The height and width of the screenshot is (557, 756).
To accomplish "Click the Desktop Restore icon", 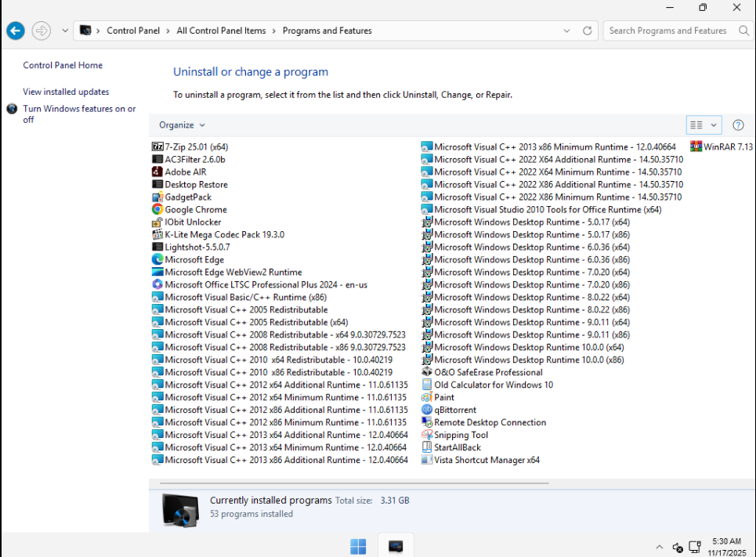I will click(157, 184).
